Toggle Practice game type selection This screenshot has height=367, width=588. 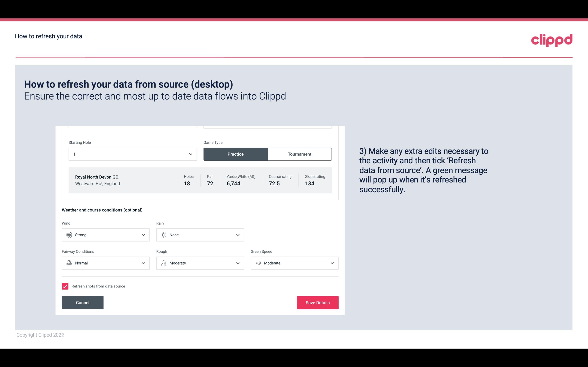(235, 154)
